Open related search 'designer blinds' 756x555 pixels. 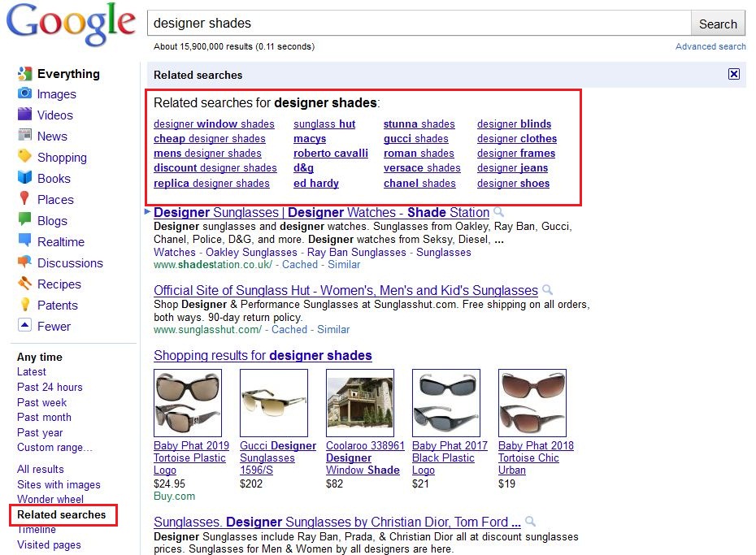point(514,124)
